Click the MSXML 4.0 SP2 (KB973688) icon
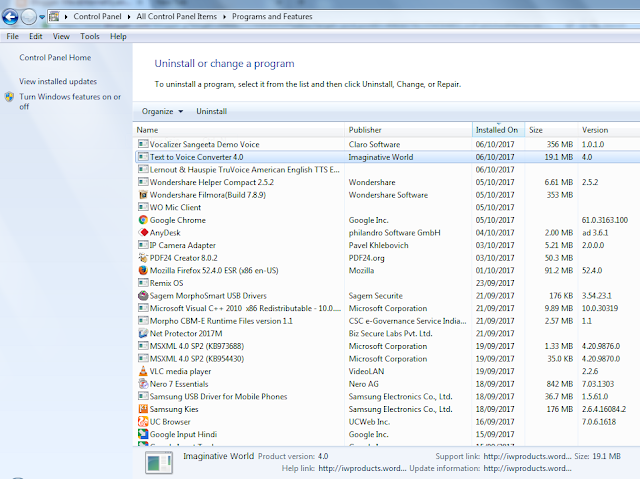 click(x=143, y=346)
